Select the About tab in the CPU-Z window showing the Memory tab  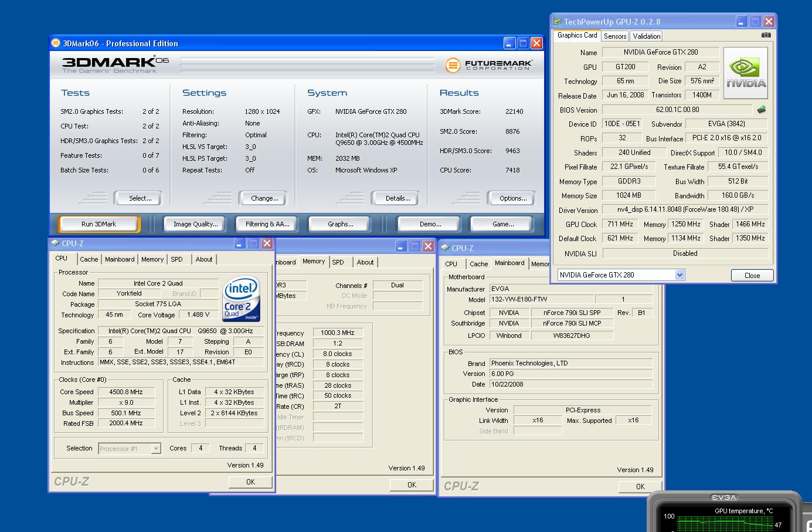[x=365, y=262]
